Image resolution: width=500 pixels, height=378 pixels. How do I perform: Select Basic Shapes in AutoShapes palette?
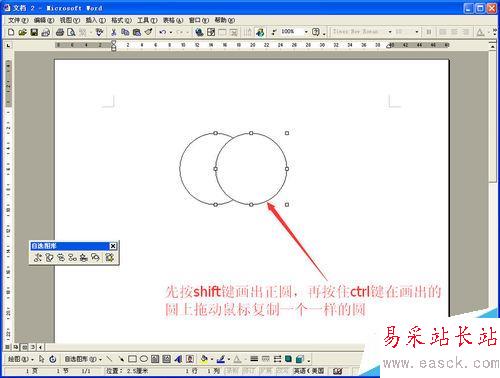[49, 257]
